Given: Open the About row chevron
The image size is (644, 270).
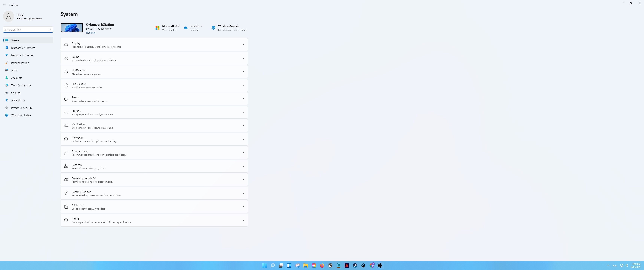Looking at the screenshot, I should [x=243, y=220].
